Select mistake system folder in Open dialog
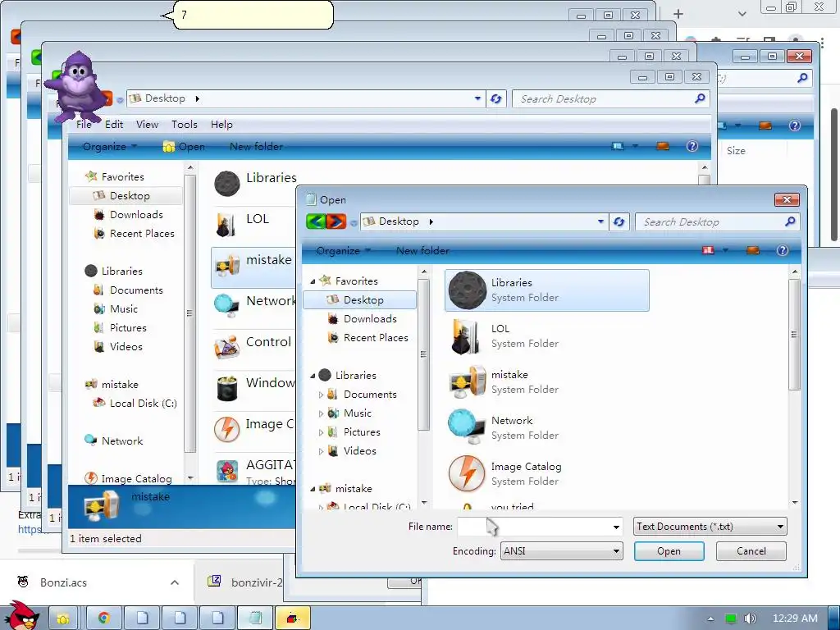Viewport: 840px width, 630px height. 547,382
